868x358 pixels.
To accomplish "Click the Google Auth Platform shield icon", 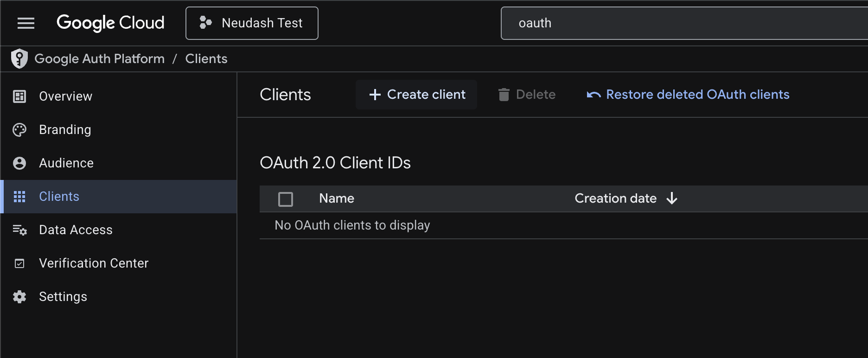I will tap(19, 59).
